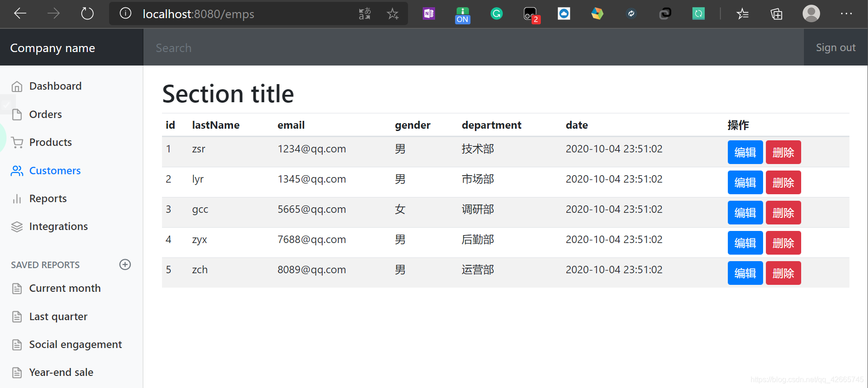868x388 pixels.
Task: Click the blue cloud extension icon
Action: click(x=564, y=14)
